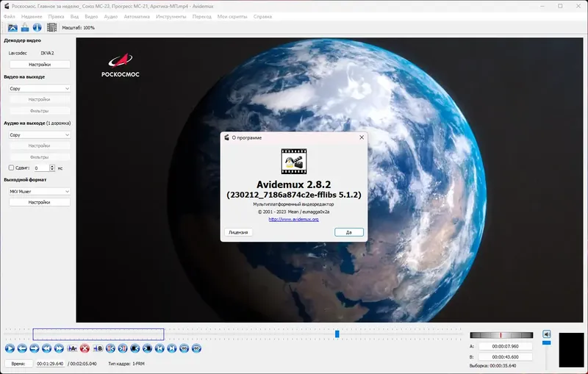
Task: Click 'Лицензия' button in About dialog
Action: 238,232
